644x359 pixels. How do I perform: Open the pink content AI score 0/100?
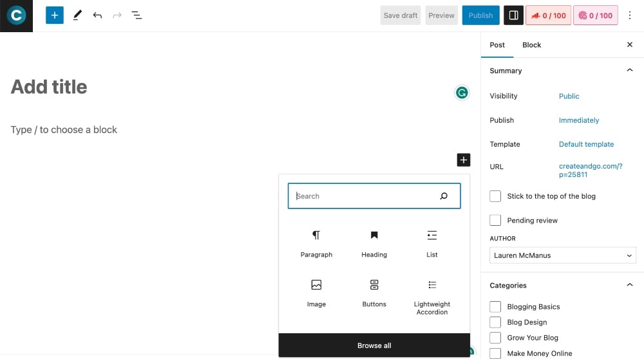[596, 15]
